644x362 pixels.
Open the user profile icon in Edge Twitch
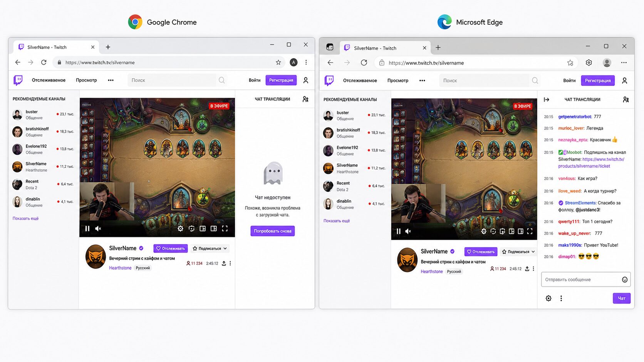coord(625,80)
